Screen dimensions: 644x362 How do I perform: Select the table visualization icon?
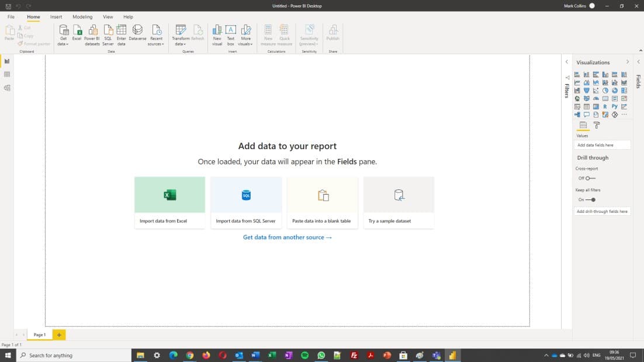[587, 106]
